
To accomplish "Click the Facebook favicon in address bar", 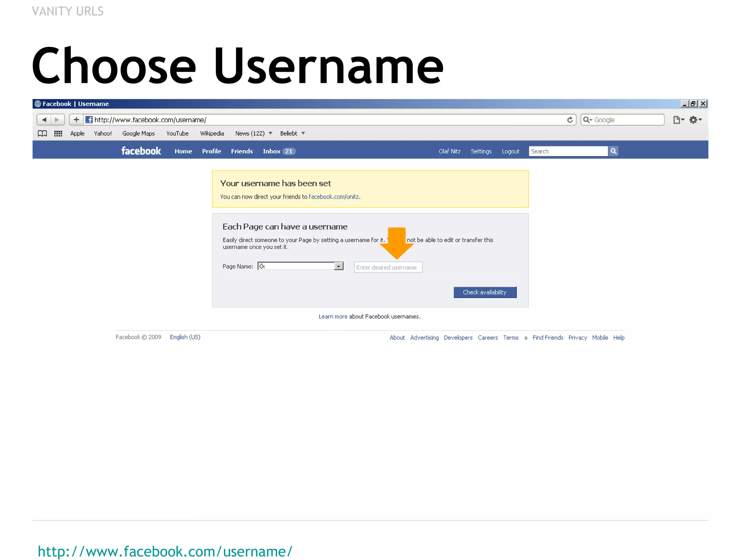I will 89,120.
